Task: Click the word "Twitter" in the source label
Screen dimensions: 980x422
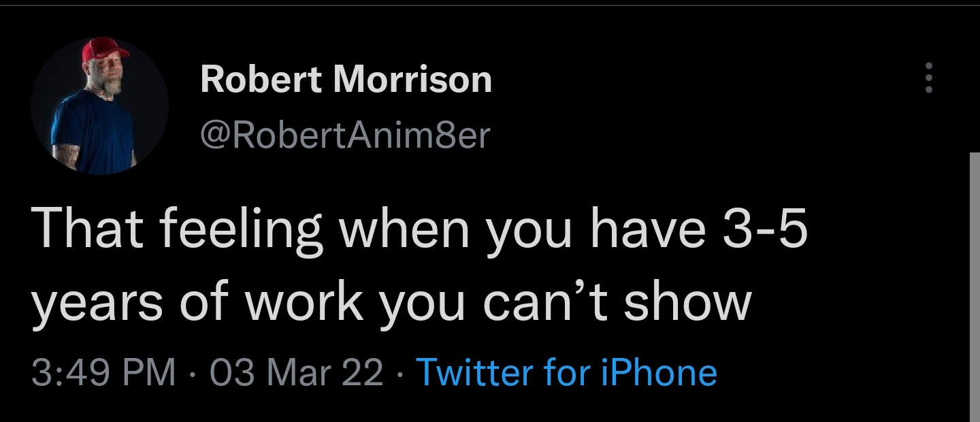Action: pyautogui.click(x=474, y=372)
